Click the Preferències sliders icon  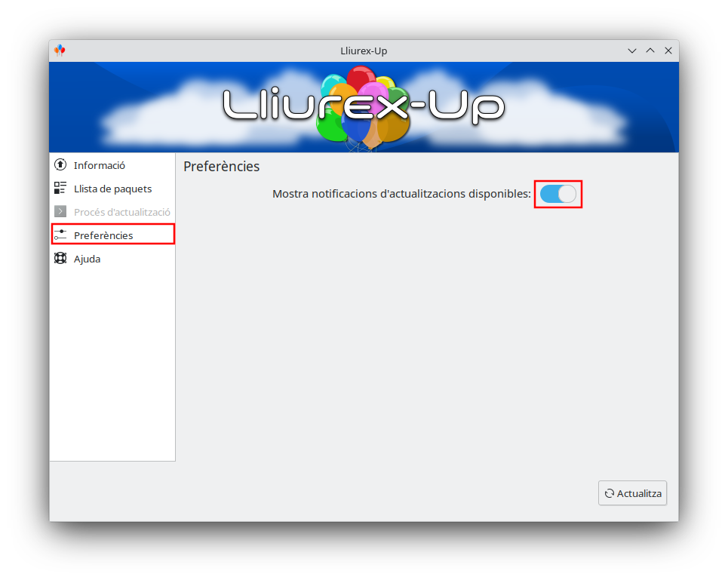[60, 235]
